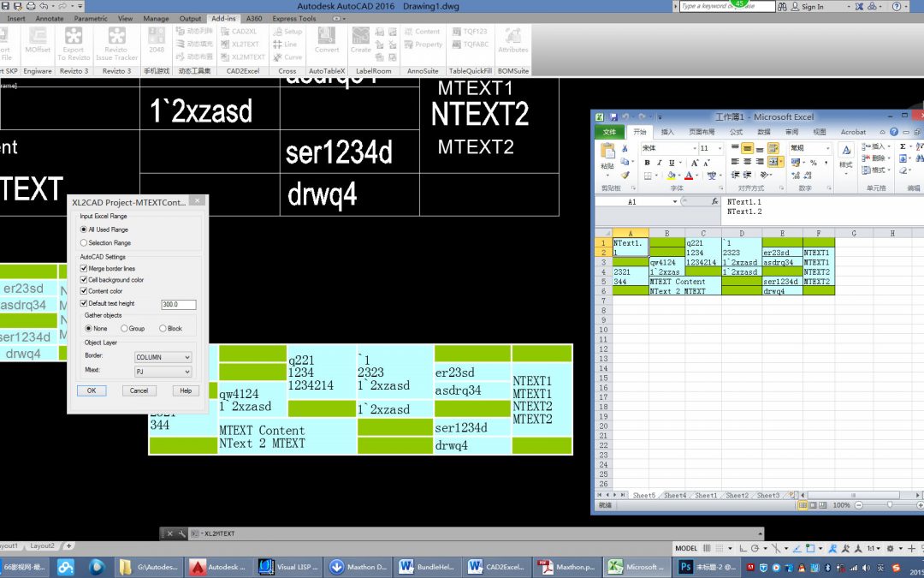Click Cancel in XL2CAD dialog
Screen dimensions: 924x578
click(139, 390)
